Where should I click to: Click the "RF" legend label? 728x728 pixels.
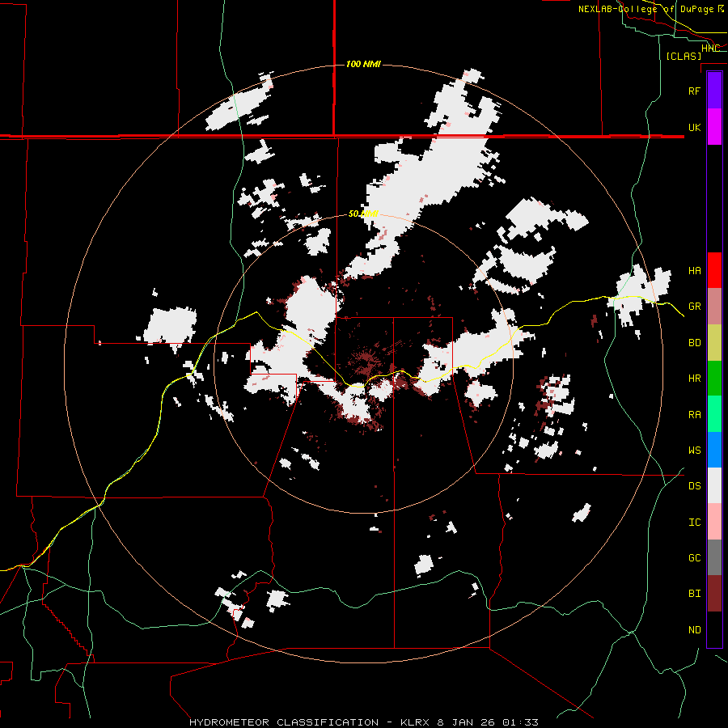point(694,91)
